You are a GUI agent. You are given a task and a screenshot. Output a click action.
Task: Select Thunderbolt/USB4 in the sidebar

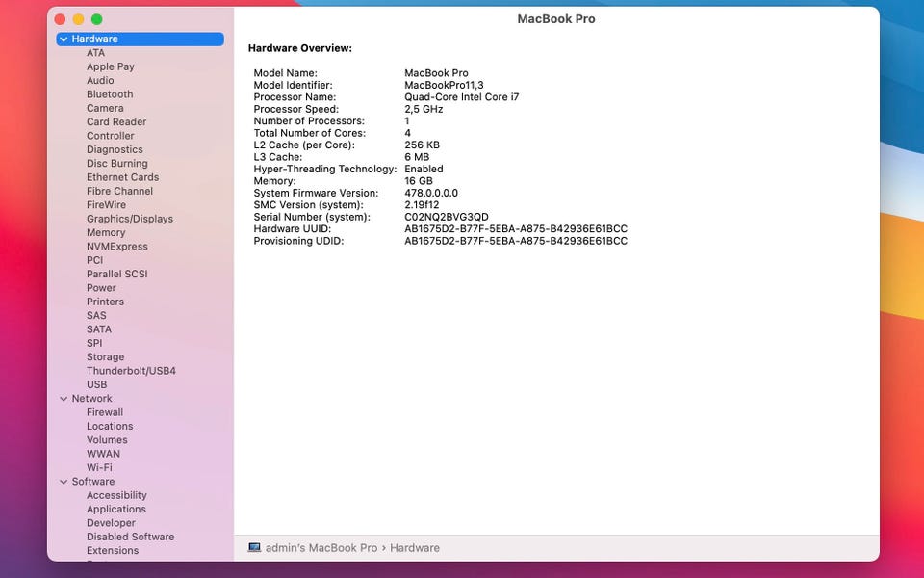(131, 371)
